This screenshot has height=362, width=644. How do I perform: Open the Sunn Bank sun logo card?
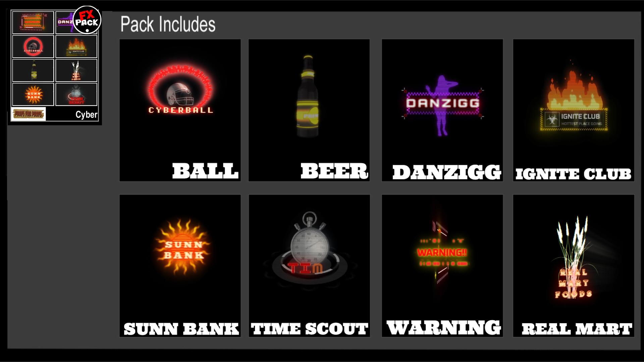(180, 266)
